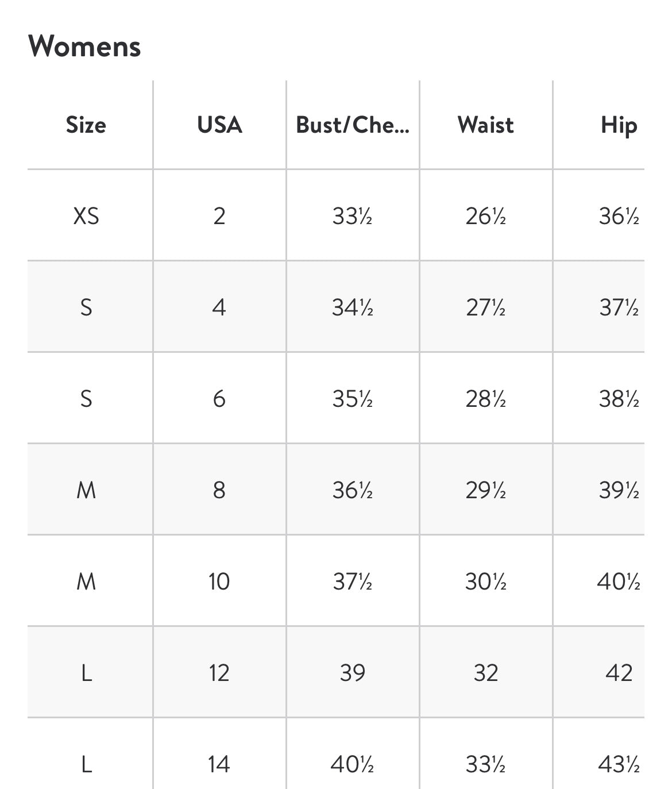
Task: Click bust value 33½ in XS row
Action: [x=352, y=216]
